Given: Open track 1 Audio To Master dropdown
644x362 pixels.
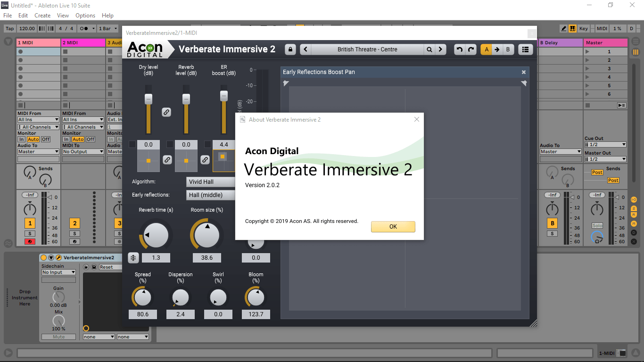Looking at the screenshot, I should [38, 152].
